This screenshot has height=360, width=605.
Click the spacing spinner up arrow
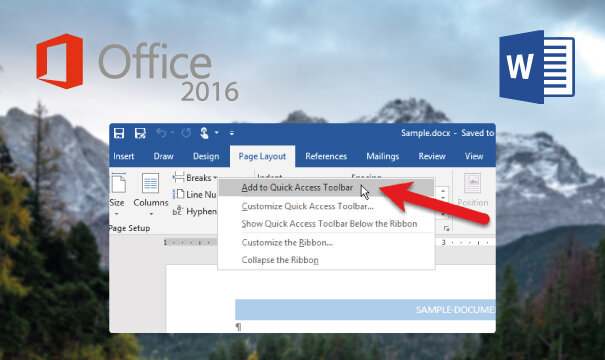click(x=443, y=191)
